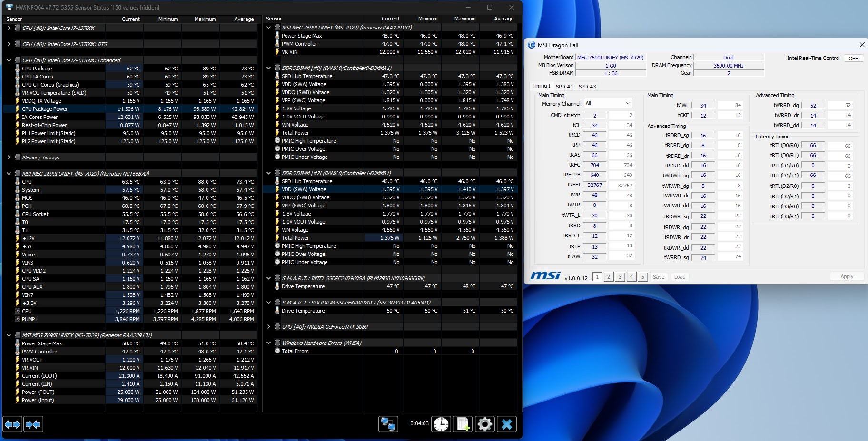Collapse the Windows Hardware Errors (WHEA) section

point(268,343)
